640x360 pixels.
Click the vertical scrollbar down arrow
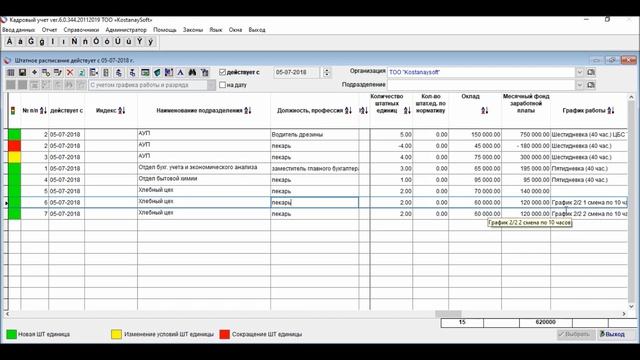click(631, 306)
